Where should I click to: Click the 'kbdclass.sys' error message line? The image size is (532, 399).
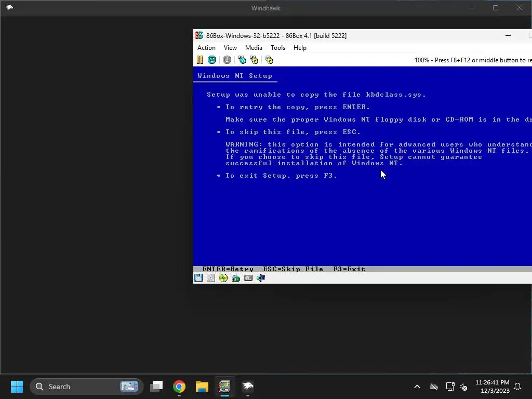pos(316,95)
